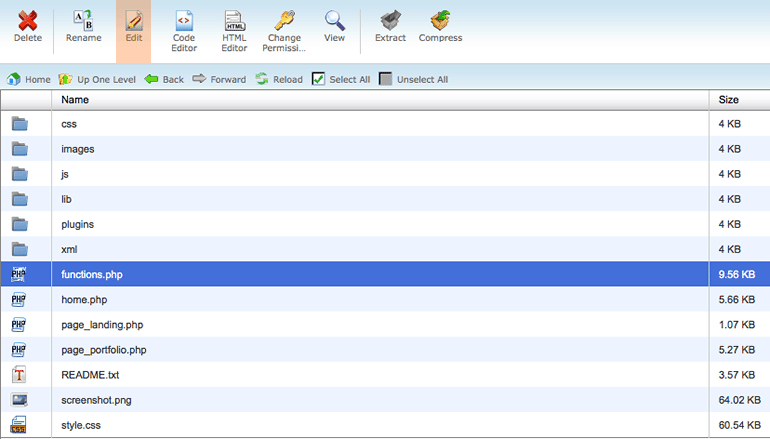Sort by the Size column header
Screen dimensions: 770x439
point(728,100)
